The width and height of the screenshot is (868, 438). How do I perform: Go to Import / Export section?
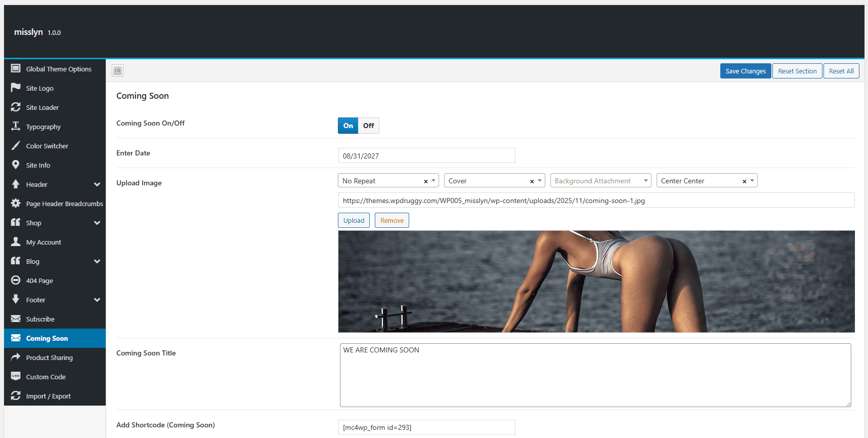click(55, 396)
